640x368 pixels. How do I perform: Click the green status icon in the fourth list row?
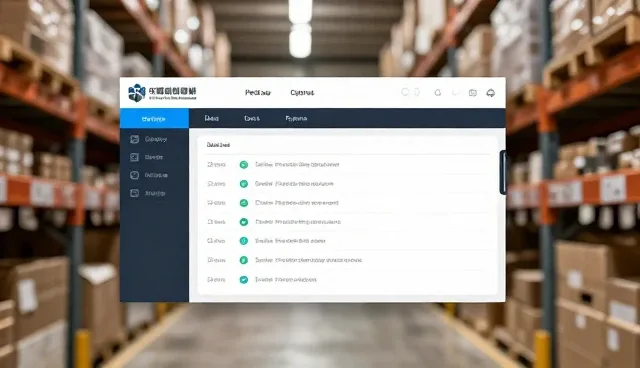[244, 222]
